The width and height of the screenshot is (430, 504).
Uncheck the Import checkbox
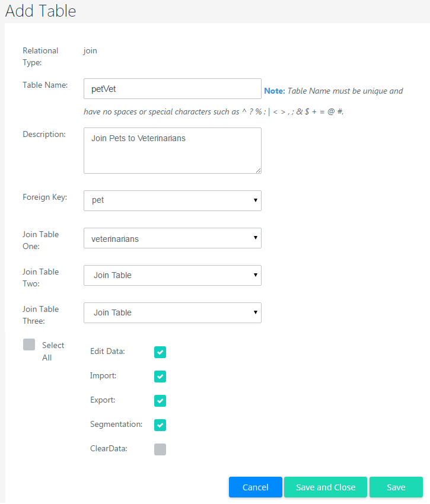(x=160, y=377)
